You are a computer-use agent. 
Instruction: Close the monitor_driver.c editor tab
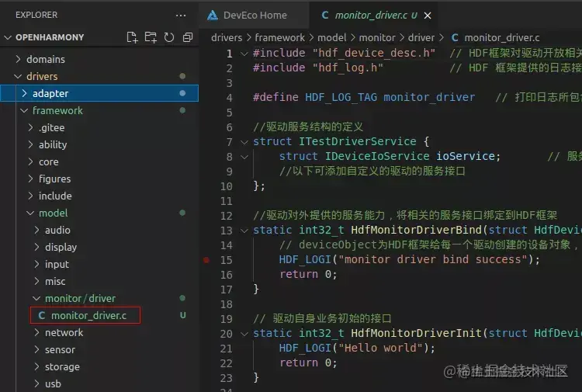click(x=428, y=16)
